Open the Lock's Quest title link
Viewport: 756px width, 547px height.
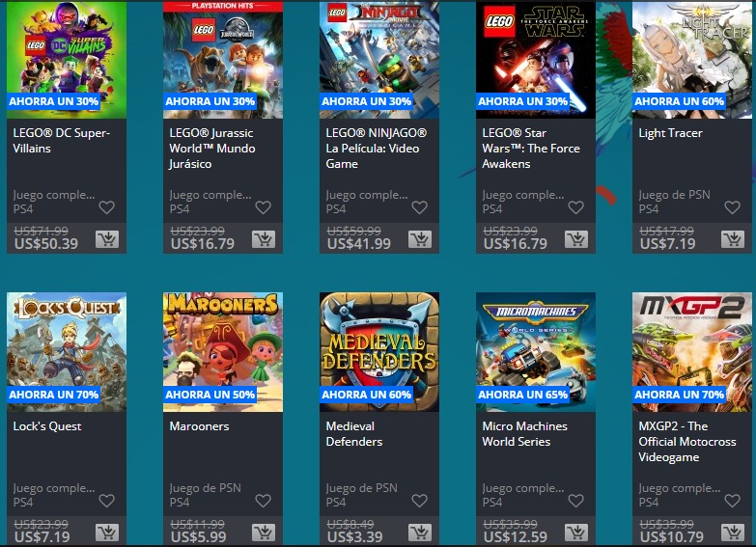pos(47,426)
